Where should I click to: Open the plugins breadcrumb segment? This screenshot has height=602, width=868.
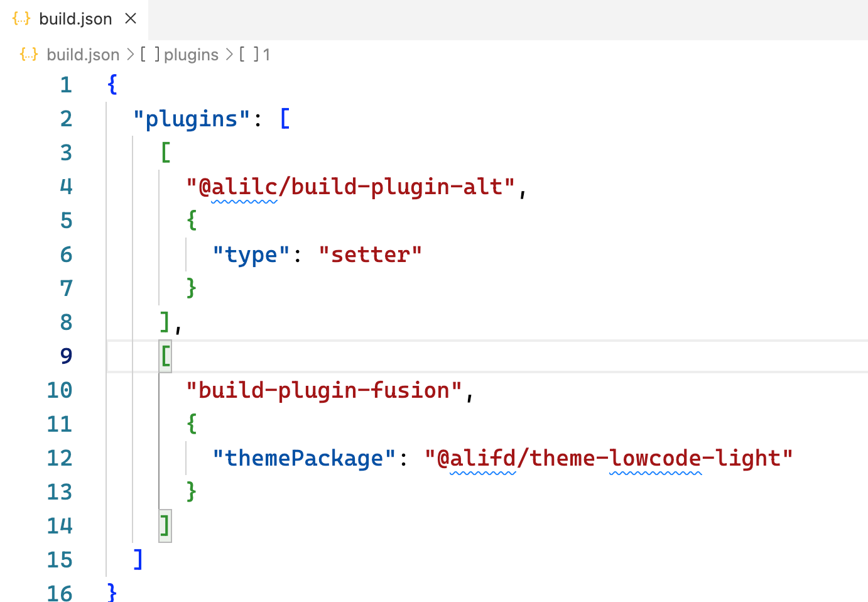coord(191,55)
